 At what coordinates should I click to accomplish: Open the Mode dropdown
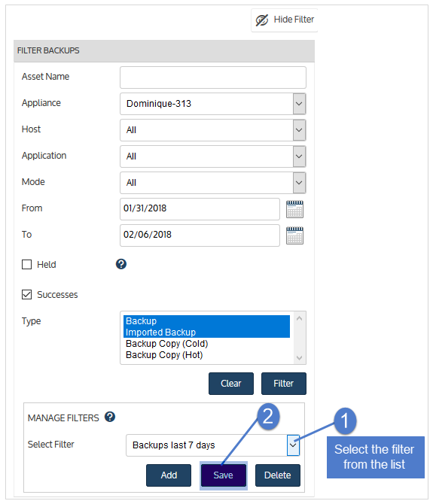(x=299, y=183)
